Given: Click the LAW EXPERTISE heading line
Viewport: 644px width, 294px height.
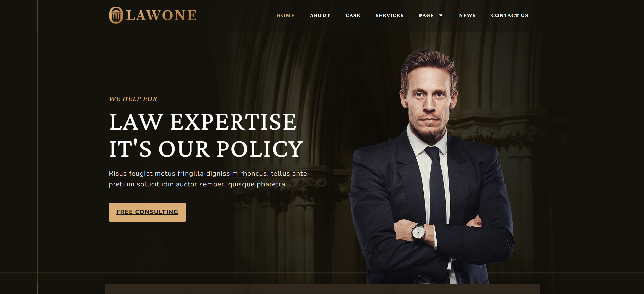Looking at the screenshot, I should coord(203,122).
